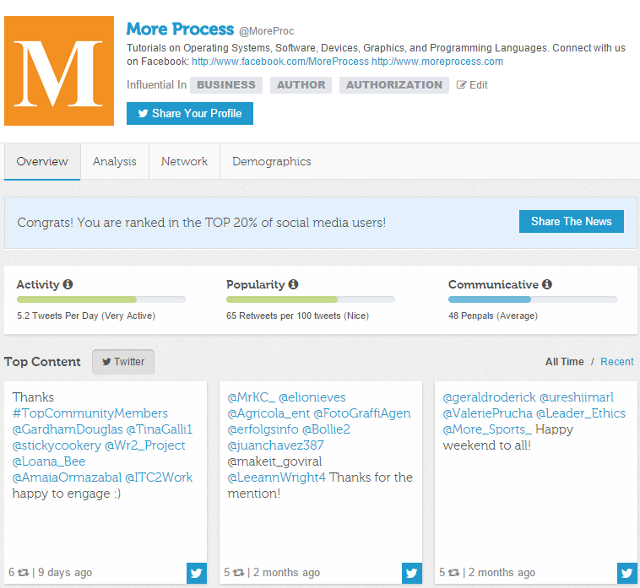Screen dimensions: 640x588
Task: Show Recent top content
Action: [x=616, y=362]
